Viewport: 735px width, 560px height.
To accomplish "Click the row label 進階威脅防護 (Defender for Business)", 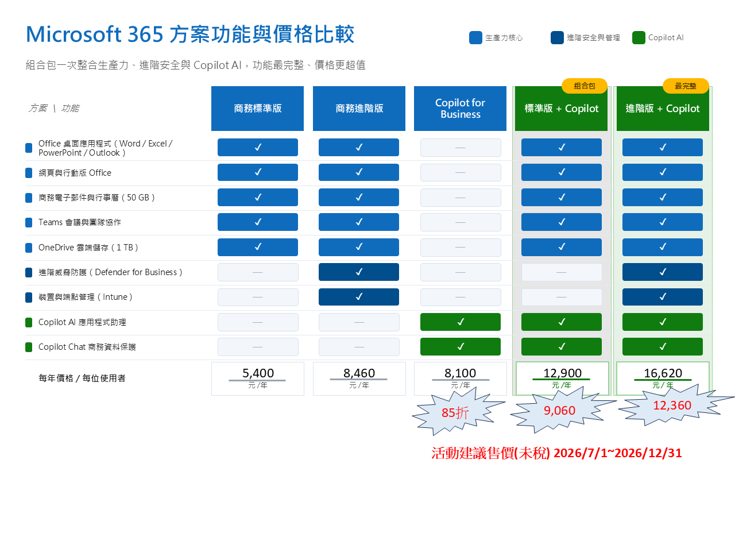I will 110,272.
